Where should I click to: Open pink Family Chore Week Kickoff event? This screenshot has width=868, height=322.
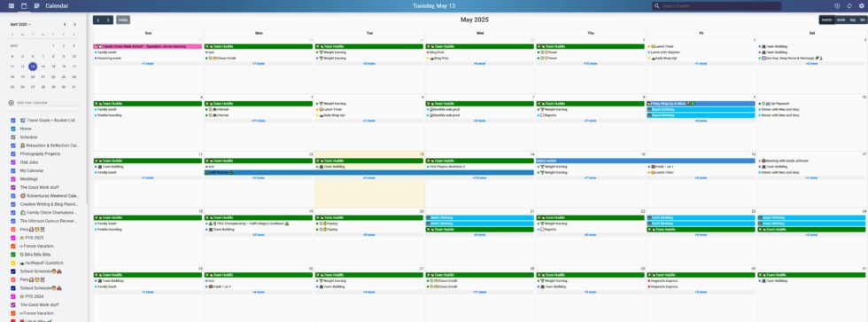pyautogui.click(x=148, y=46)
